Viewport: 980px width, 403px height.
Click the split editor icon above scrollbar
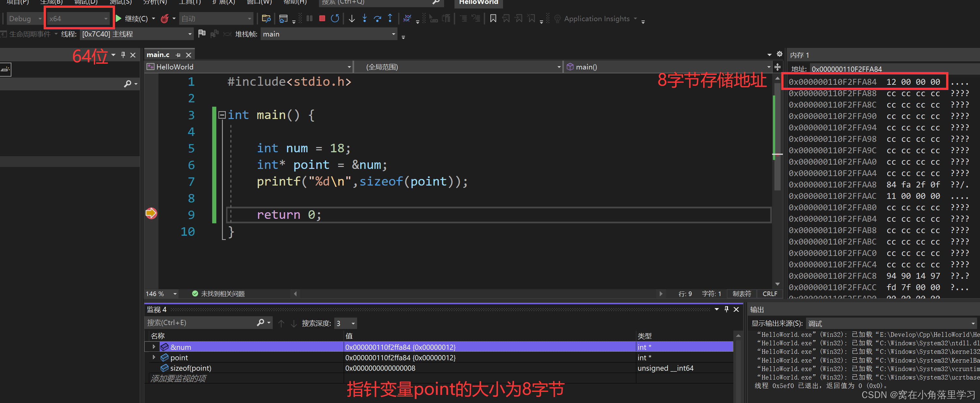778,67
